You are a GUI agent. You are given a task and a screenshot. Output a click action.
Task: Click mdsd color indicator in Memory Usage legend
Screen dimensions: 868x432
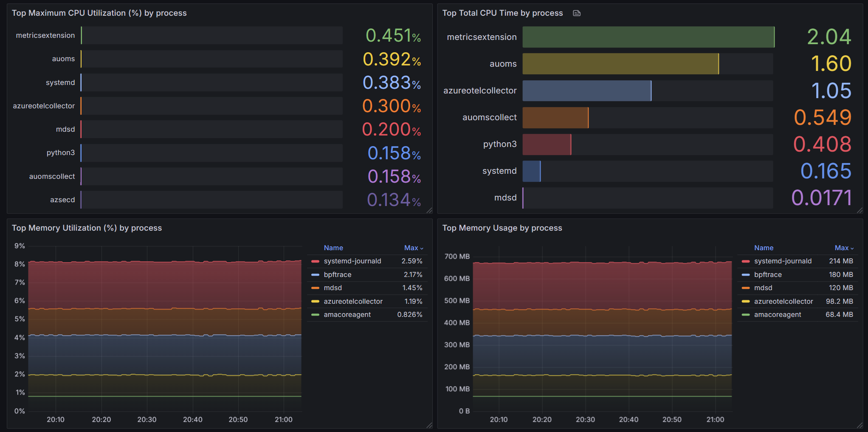point(746,288)
